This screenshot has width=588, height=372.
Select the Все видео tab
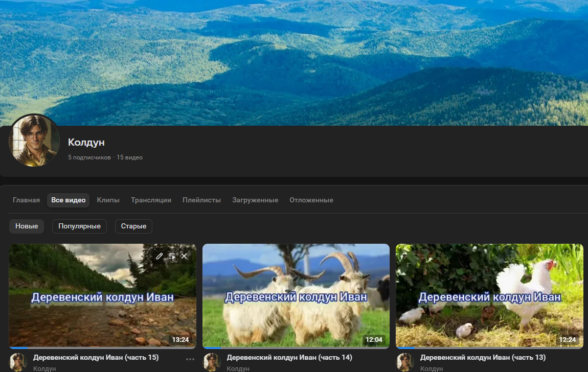68,200
